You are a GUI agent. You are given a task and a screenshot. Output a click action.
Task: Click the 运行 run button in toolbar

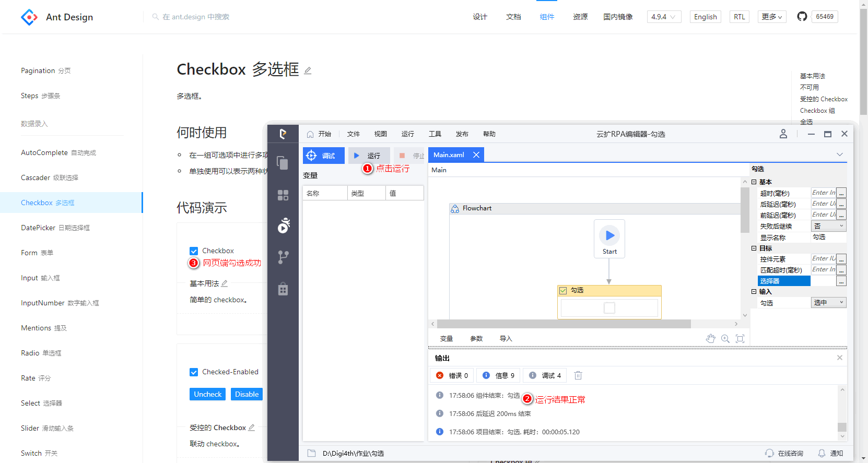[x=369, y=156]
